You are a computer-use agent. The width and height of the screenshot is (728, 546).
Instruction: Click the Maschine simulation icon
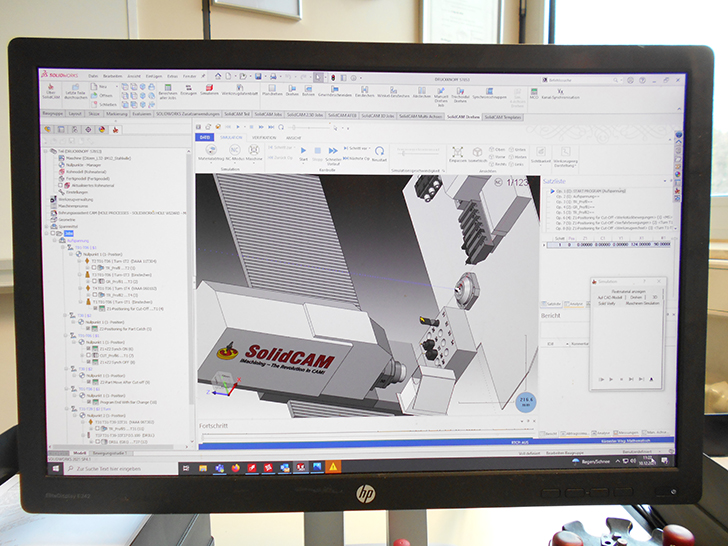pos(254,150)
